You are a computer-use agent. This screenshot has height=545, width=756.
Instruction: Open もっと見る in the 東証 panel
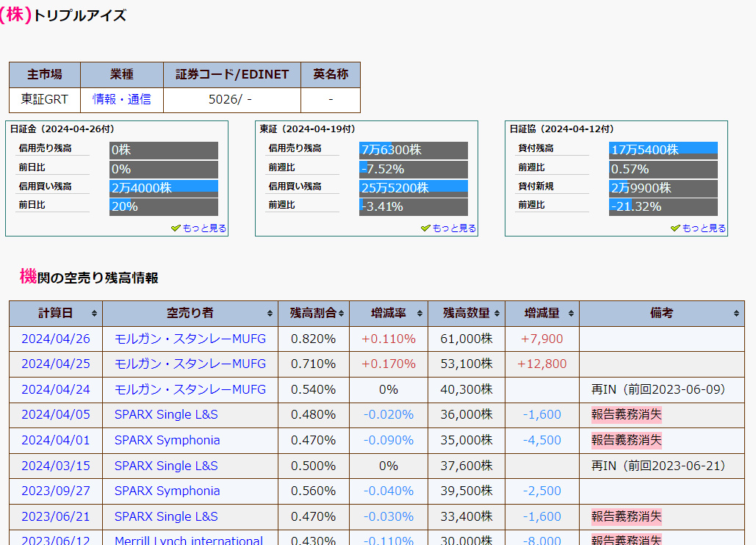454,228
